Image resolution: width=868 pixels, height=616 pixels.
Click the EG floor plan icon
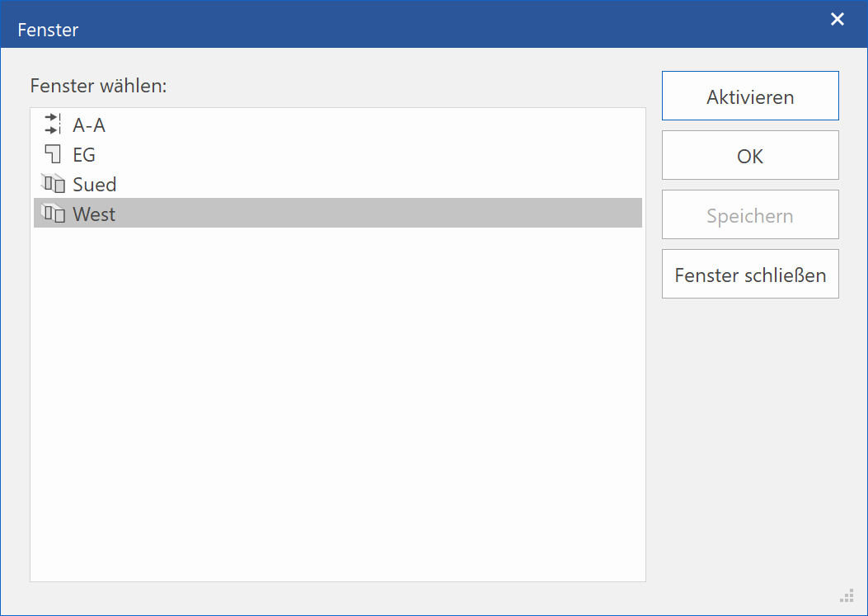pos(53,154)
